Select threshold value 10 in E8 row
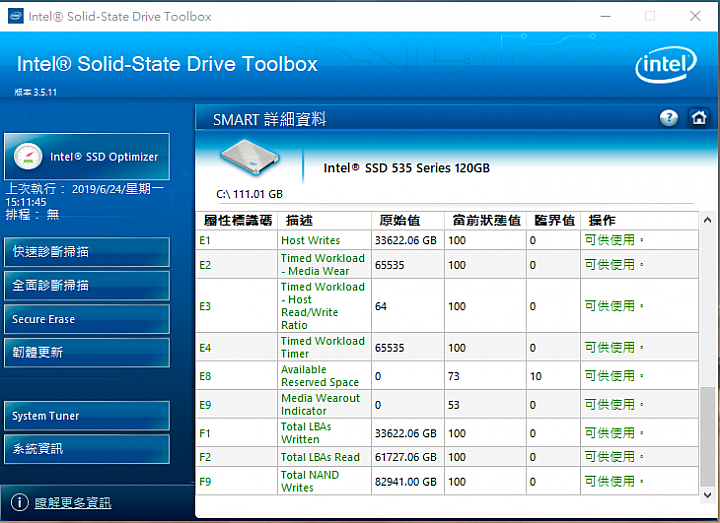 click(x=535, y=376)
